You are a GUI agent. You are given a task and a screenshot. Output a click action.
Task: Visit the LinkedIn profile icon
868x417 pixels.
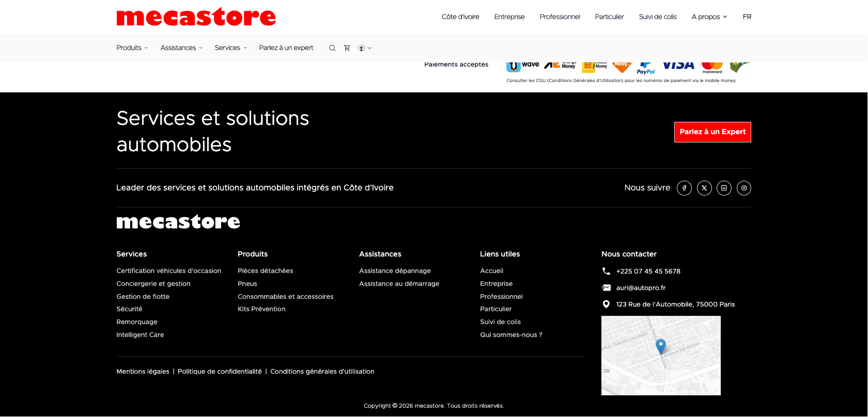[724, 188]
